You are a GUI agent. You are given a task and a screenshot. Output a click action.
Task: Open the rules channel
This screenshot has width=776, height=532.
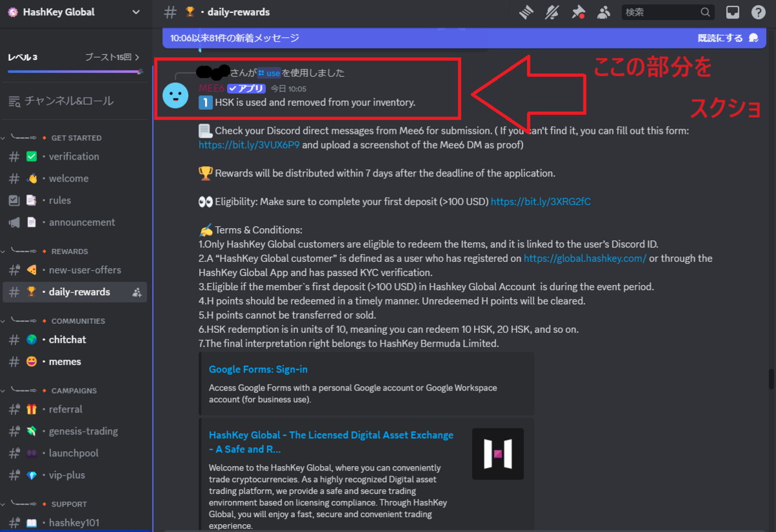(x=75, y=200)
